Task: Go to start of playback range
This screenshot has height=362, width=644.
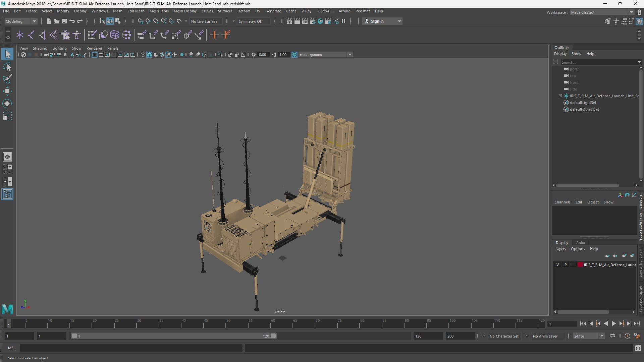Action: click(x=583, y=323)
